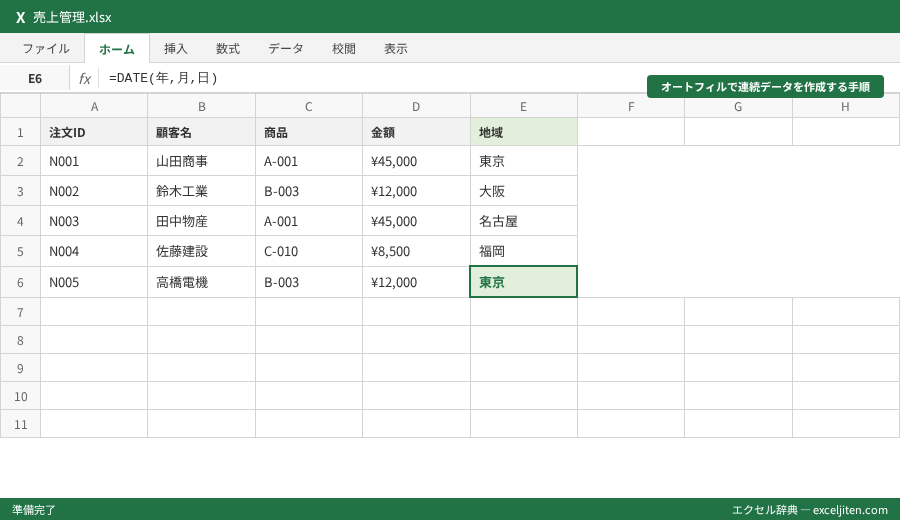Open the ファイル tab

45,49
